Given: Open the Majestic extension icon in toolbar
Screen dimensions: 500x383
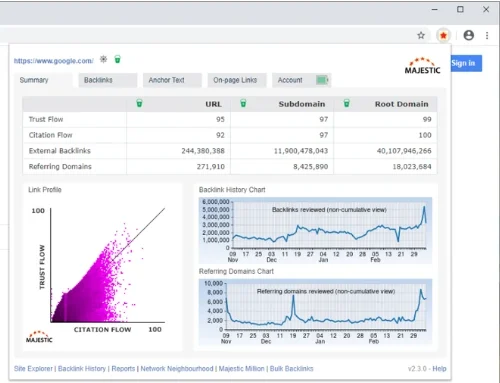Looking at the screenshot, I should tap(443, 35).
